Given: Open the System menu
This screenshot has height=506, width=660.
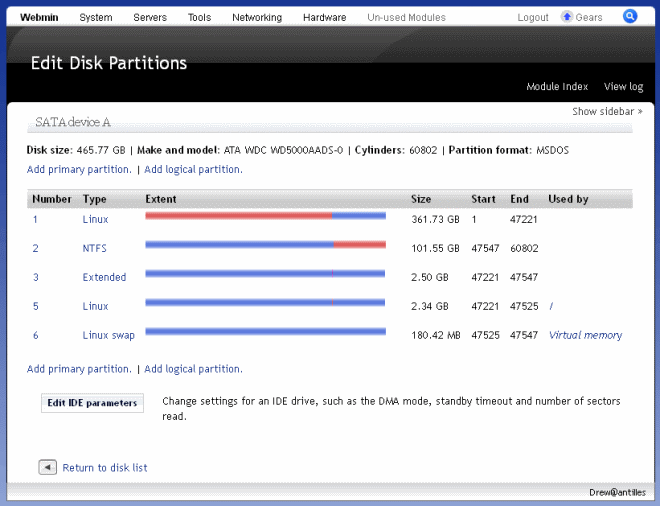Looking at the screenshot, I should (x=96, y=17).
